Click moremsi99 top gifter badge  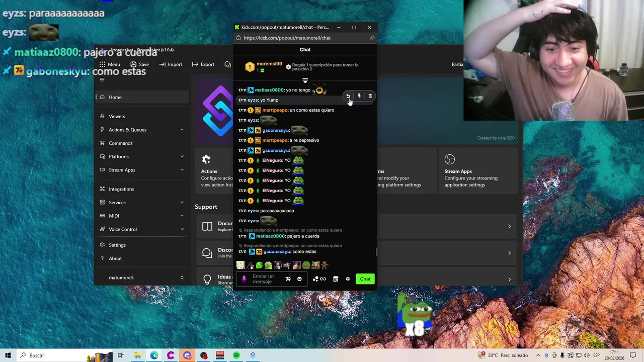coord(250,67)
